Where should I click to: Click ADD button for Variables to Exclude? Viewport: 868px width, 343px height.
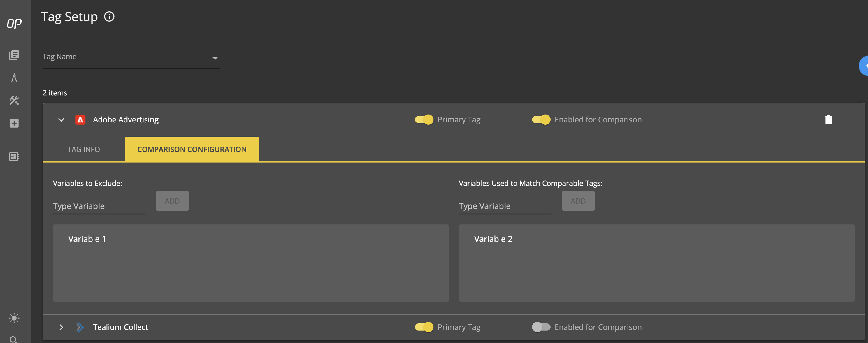tap(172, 201)
